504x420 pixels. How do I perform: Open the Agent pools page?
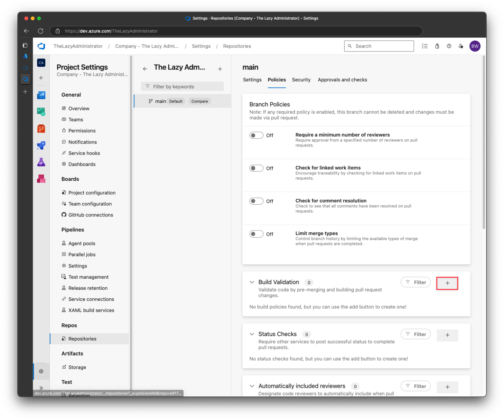tap(82, 243)
